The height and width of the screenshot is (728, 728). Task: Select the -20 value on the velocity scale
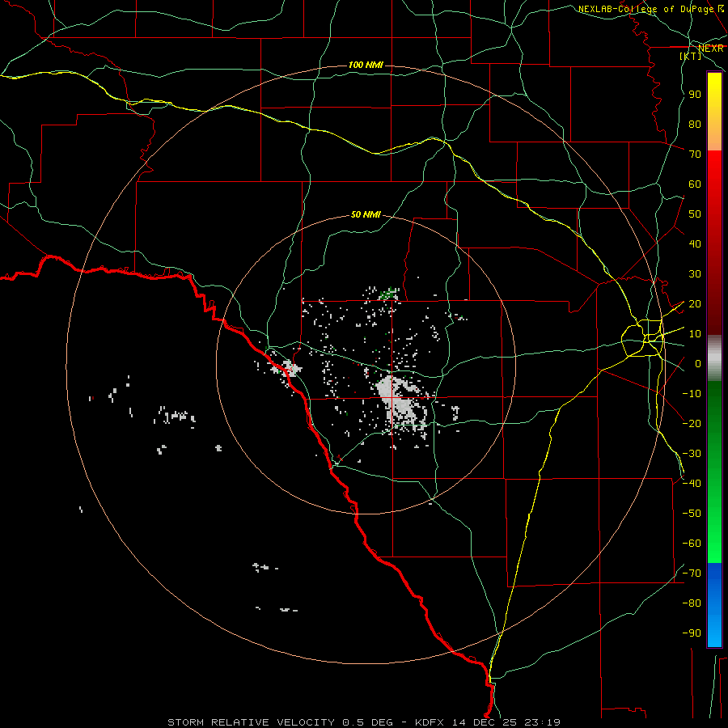coord(692,424)
